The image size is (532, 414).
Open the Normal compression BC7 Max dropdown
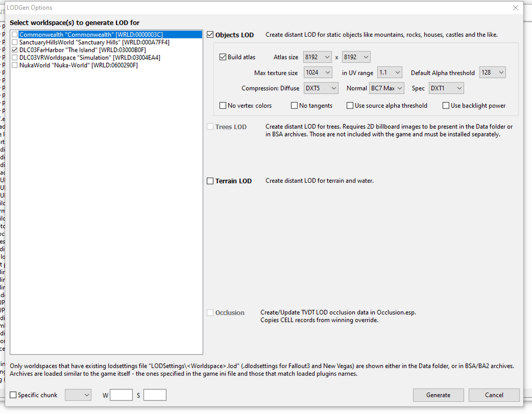point(387,88)
